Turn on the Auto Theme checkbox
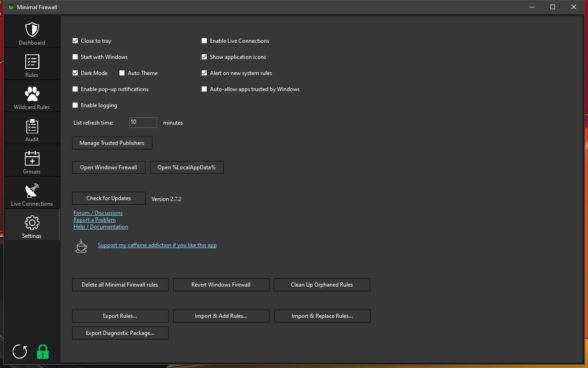The width and height of the screenshot is (588, 368). click(122, 73)
